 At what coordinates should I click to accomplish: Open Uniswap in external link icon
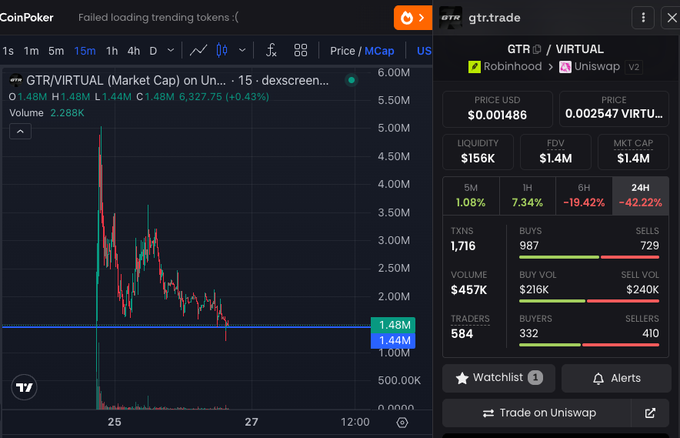[x=650, y=413]
